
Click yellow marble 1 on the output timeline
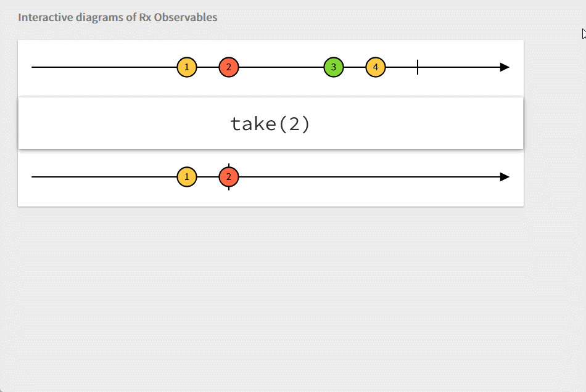pyautogui.click(x=187, y=178)
